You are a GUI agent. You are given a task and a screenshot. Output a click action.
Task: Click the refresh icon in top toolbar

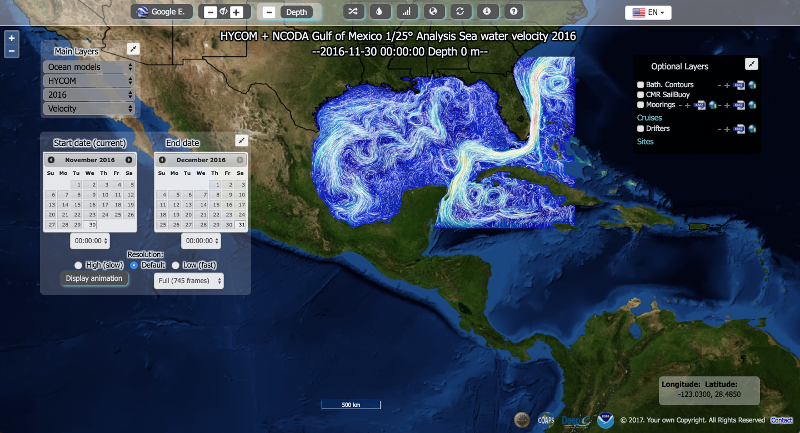(x=462, y=12)
